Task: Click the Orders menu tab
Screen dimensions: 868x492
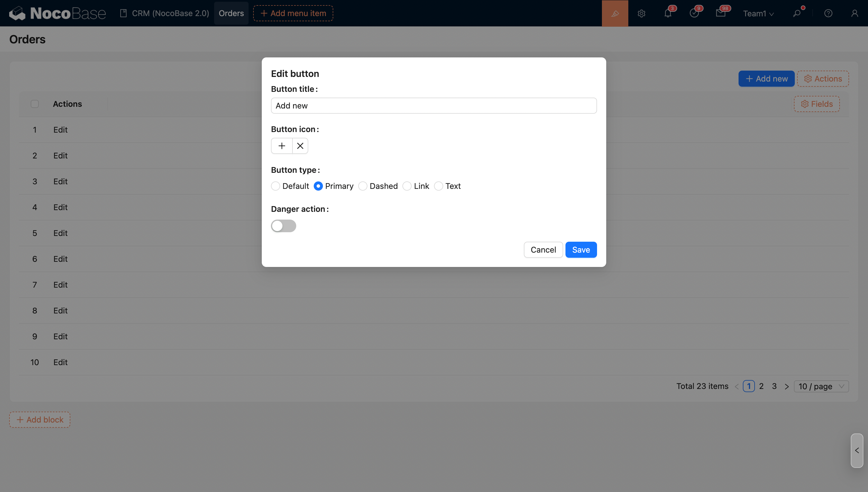Action: pos(231,13)
